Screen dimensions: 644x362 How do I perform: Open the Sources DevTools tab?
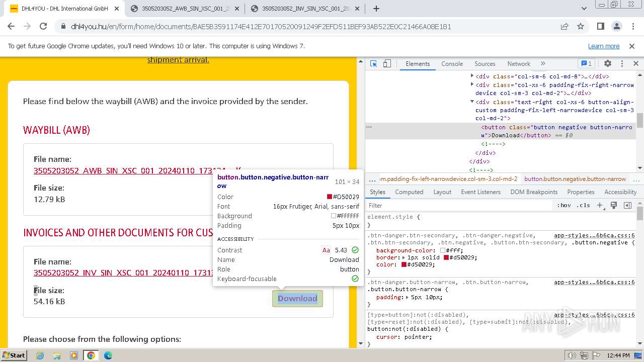485,64
